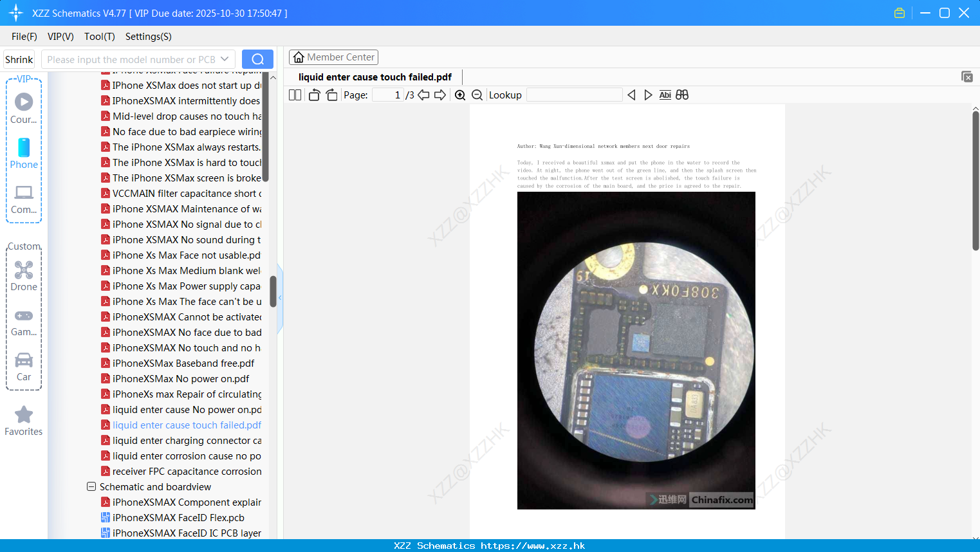Click the PDF viewer vertical scrollbar

[x=975, y=180]
